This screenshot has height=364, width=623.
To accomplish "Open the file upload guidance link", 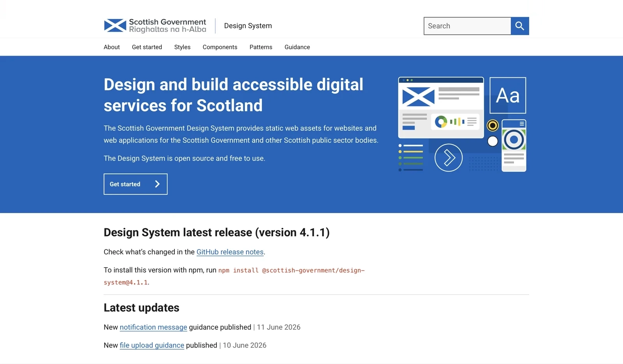I will click(152, 345).
